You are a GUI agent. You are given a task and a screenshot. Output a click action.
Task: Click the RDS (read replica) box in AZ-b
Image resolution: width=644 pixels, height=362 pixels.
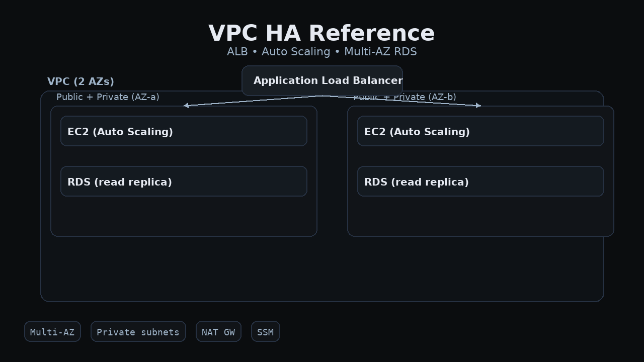480,182
